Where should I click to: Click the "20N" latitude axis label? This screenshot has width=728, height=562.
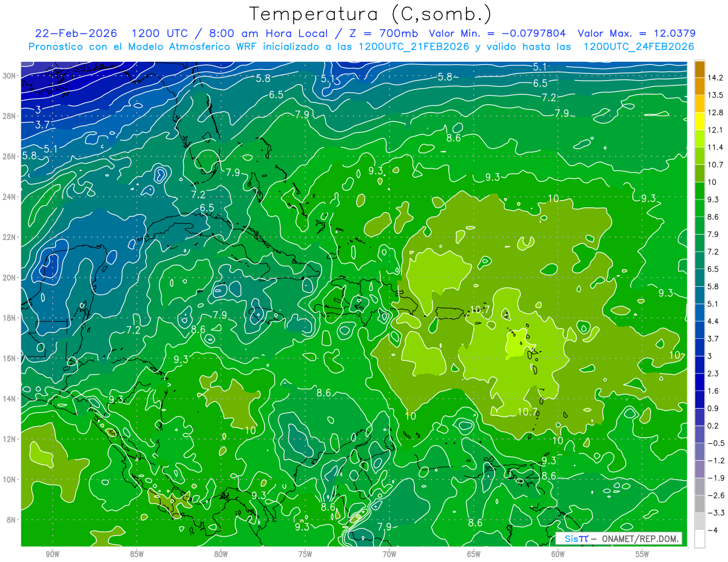pos(10,277)
